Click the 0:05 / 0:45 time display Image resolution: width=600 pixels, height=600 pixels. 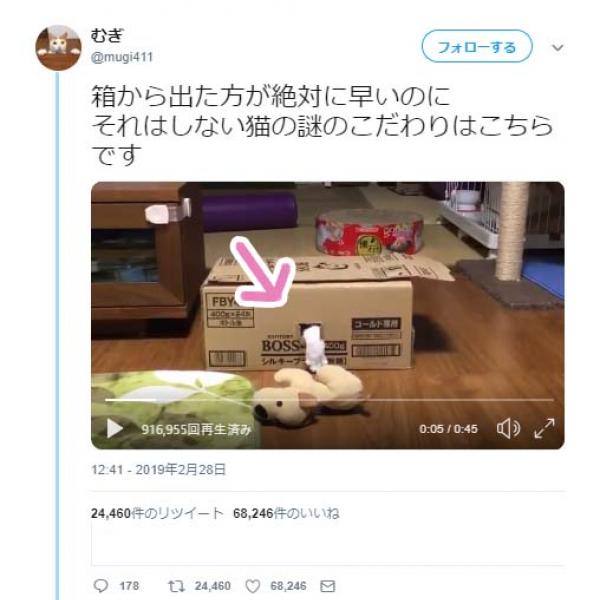click(x=448, y=429)
